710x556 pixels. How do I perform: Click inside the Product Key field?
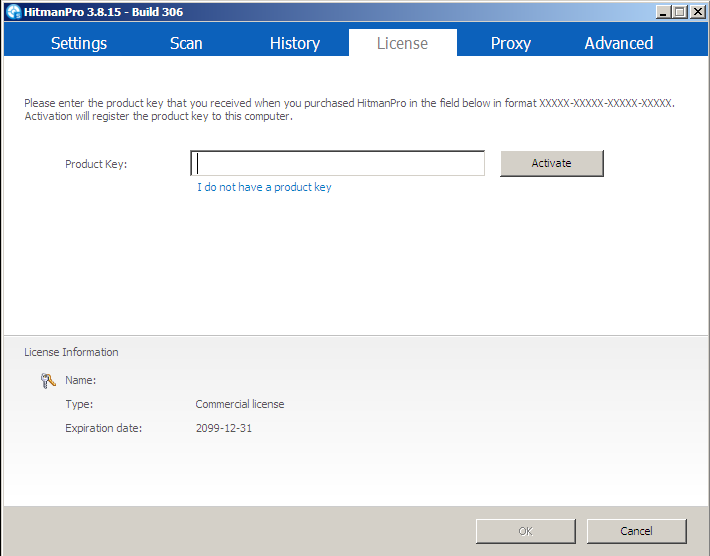[x=338, y=163]
